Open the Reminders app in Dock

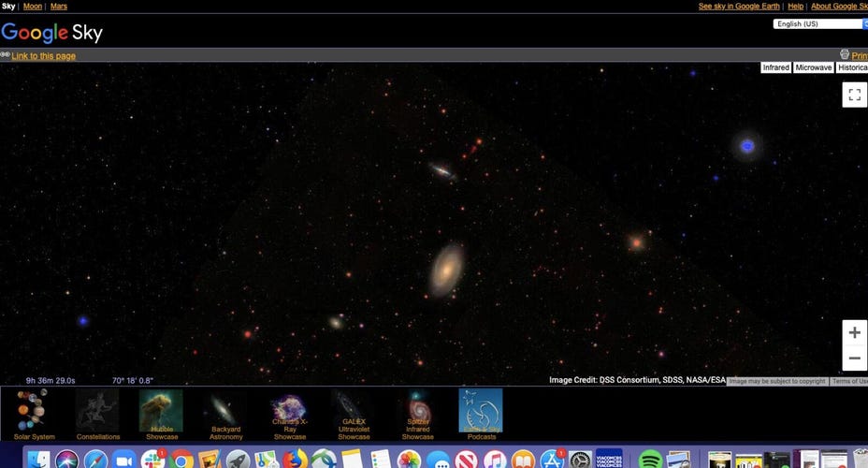coord(381,460)
